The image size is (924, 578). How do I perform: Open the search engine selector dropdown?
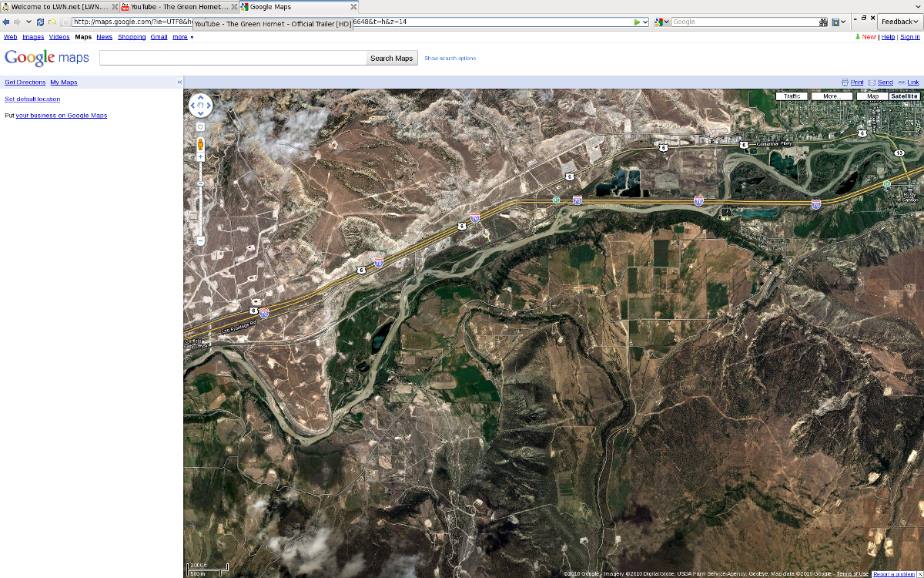(661, 22)
